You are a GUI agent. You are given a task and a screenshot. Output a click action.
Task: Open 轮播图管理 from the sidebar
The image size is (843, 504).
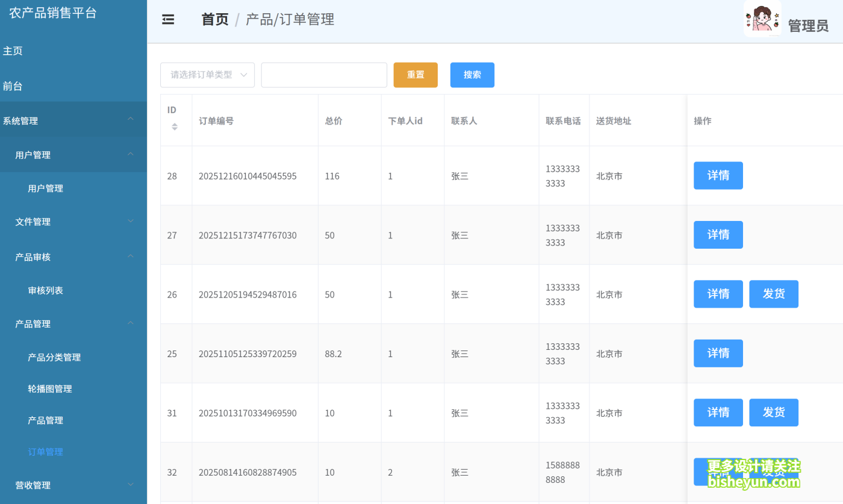(51, 388)
